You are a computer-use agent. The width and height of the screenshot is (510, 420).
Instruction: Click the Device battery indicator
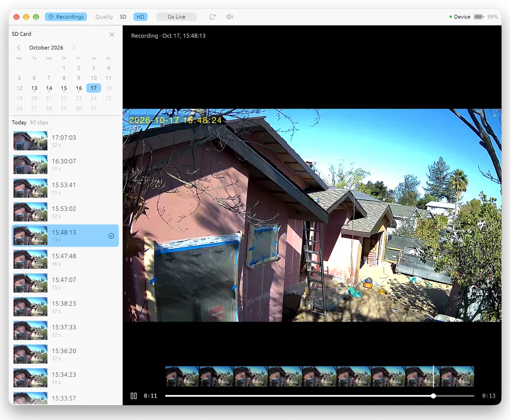click(x=479, y=17)
